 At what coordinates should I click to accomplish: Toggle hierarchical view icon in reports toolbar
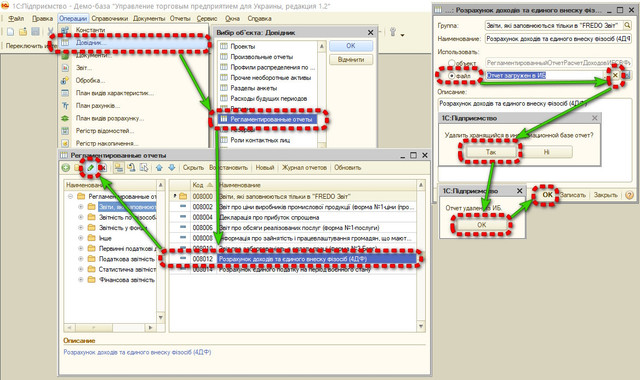118,168
